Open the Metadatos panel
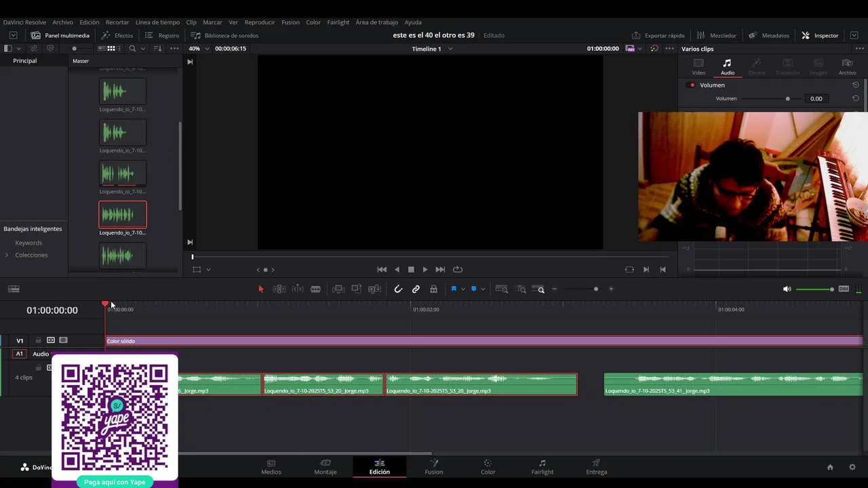This screenshot has height=488, width=868. (x=769, y=35)
